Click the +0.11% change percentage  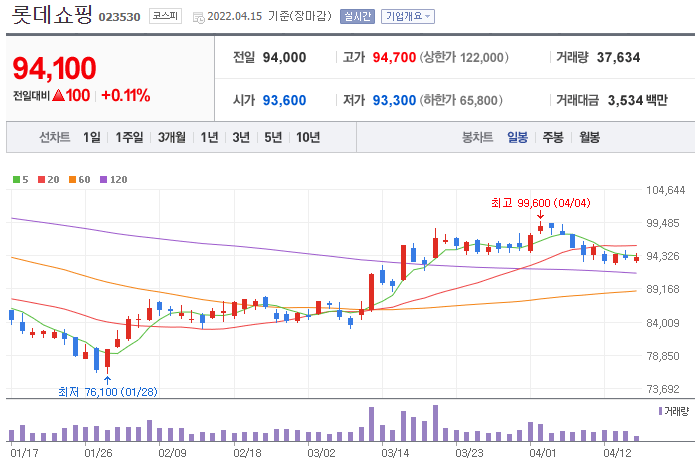click(126, 95)
